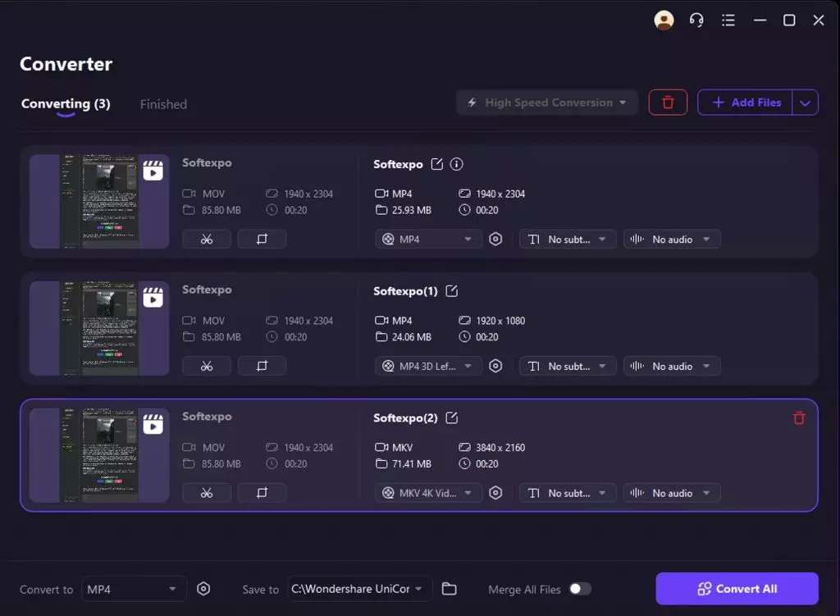
Task: Open the No audio dropdown for first video
Action: (x=672, y=240)
